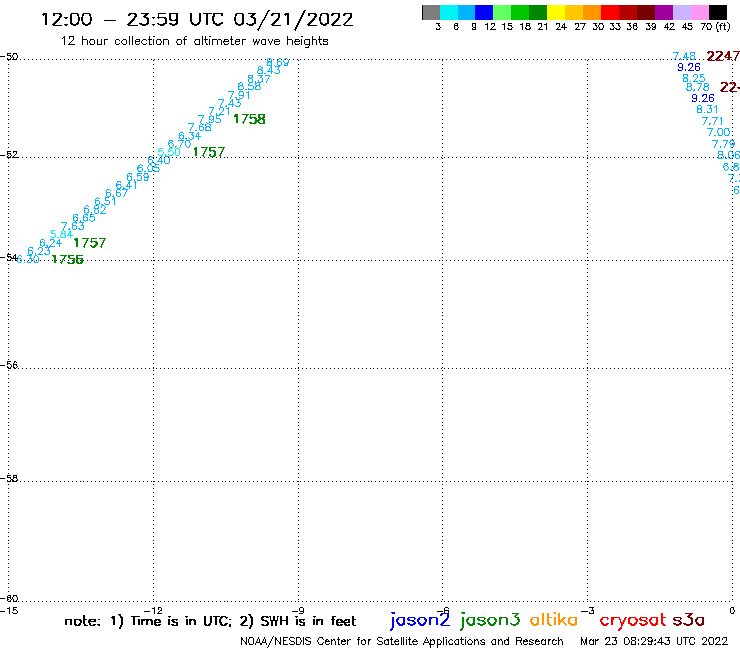Select the bright red legend swatch
740x650 pixels.
pos(610,13)
